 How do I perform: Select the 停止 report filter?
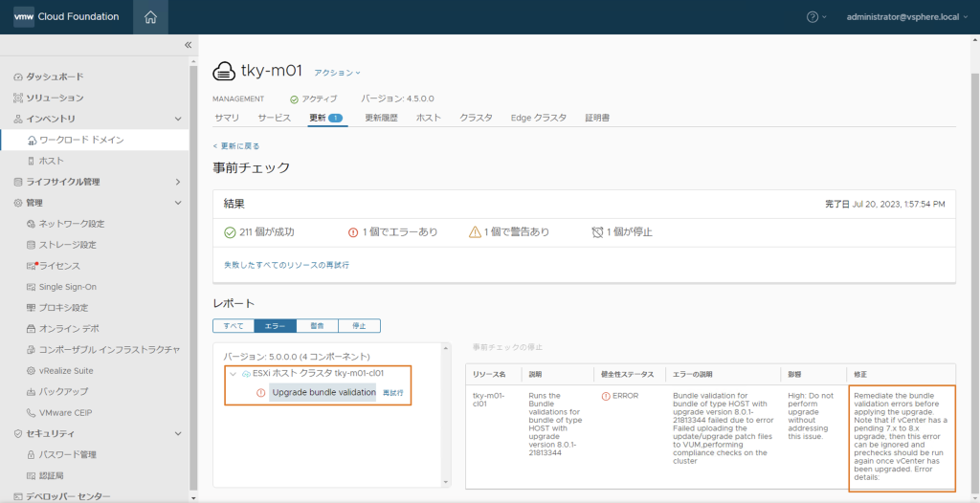[360, 325]
